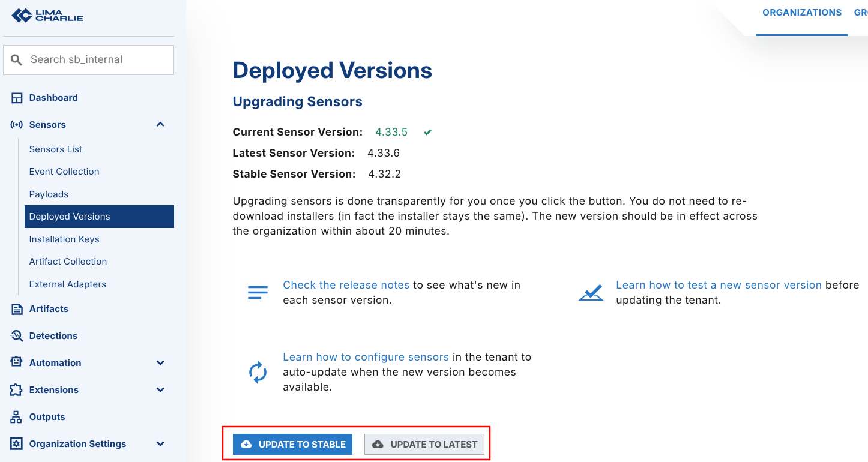Screen dimensions: 868x462
Task: Open Installation Keys page
Action: pyautogui.click(x=64, y=239)
